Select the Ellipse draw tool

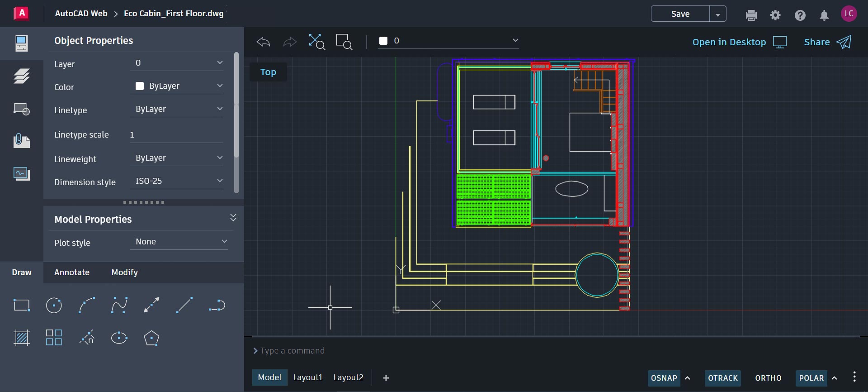119,338
